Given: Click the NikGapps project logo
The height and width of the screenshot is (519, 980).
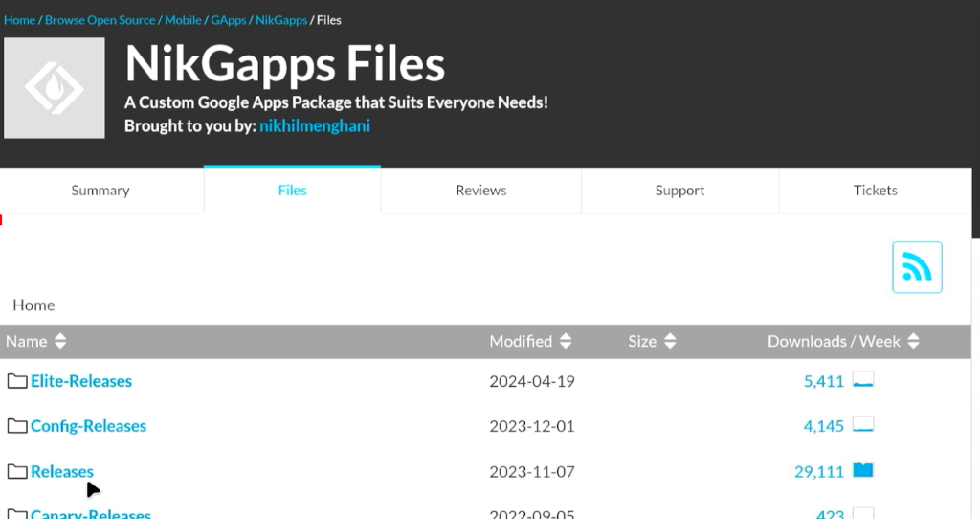Looking at the screenshot, I should 55,88.
